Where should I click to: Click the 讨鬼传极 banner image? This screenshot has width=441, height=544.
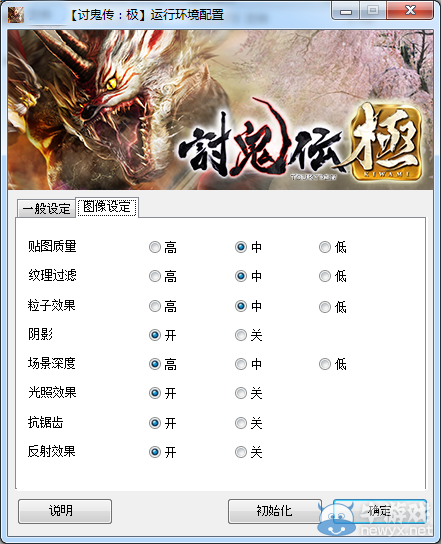[220, 110]
